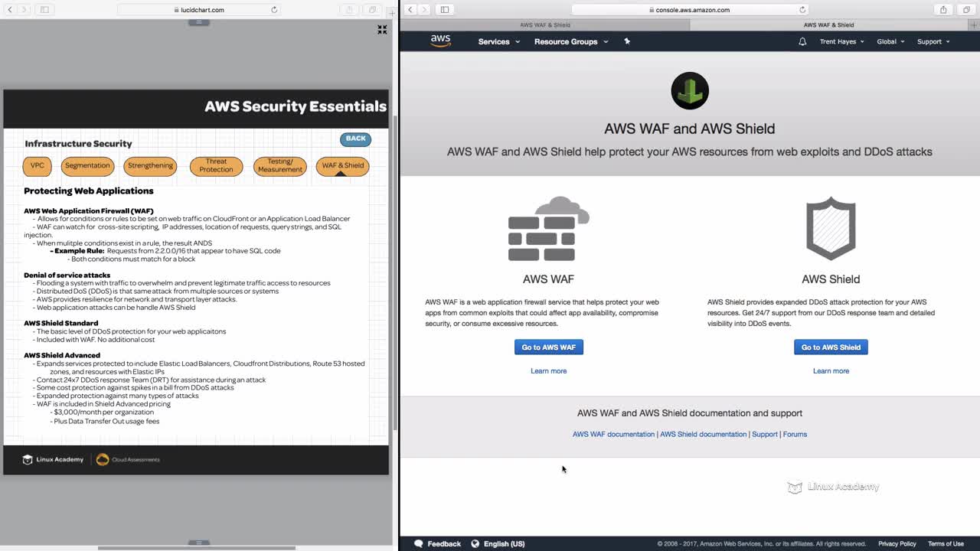Click the pin icon in AWS navigation bar

point(627,41)
